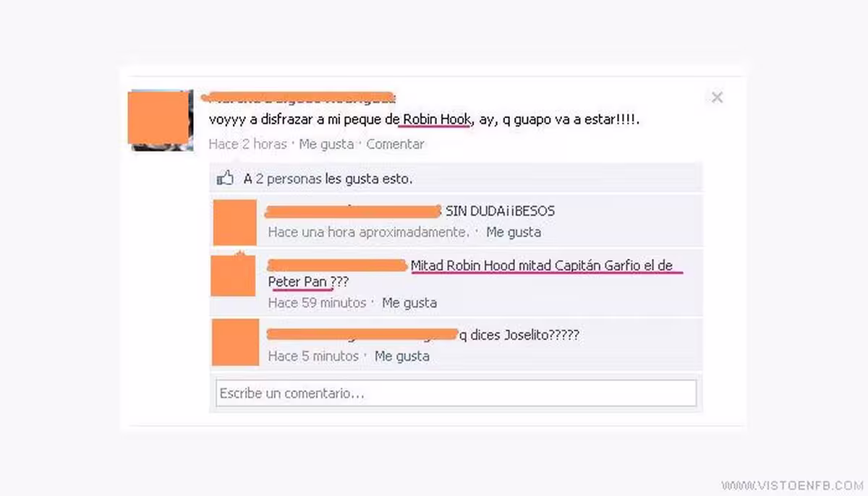868x496 pixels.
Task: Open avatar of the Peter Pan commenter
Action: coord(233,275)
